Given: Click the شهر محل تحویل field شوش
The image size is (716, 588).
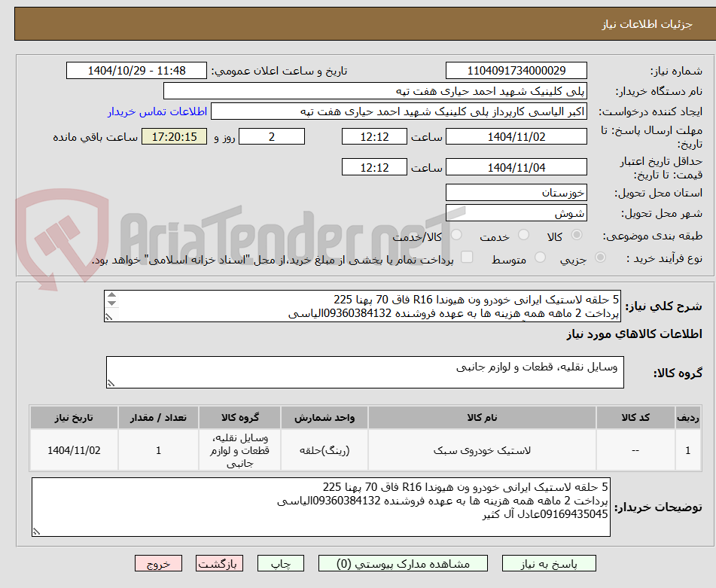Looking at the screenshot, I should tap(516, 213).
